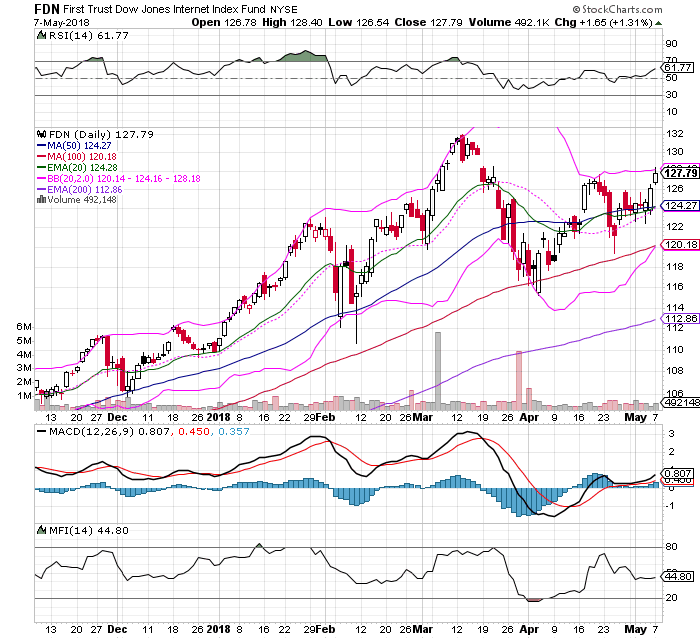Click the StockCharts.com copyright logo
The image size is (700, 639).
617,9
